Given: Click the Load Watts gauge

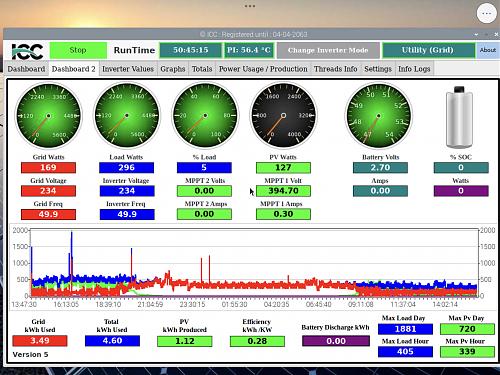Looking at the screenshot, I should tap(127, 116).
